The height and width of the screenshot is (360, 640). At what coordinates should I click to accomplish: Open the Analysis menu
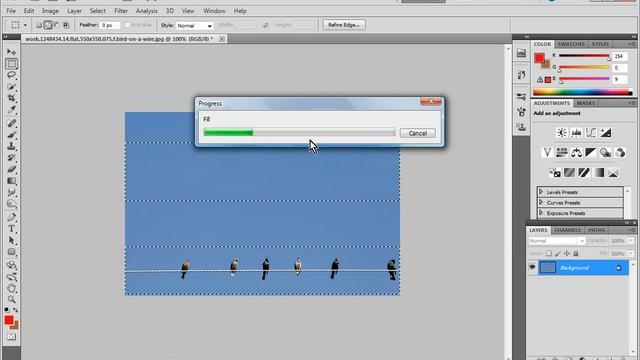147,11
